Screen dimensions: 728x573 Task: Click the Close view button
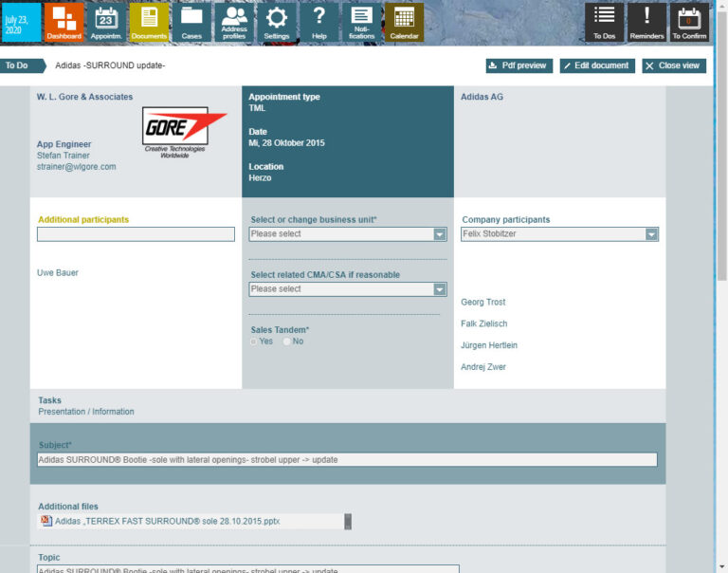674,65
